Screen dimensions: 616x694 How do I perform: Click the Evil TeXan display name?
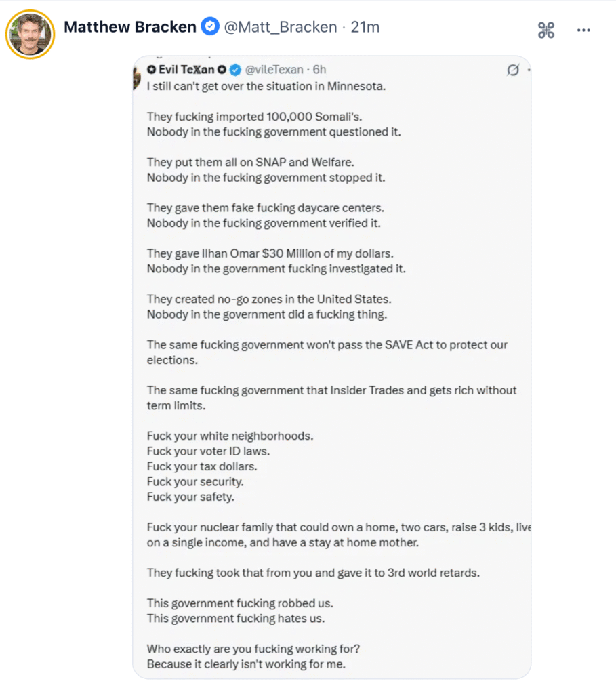tap(186, 69)
